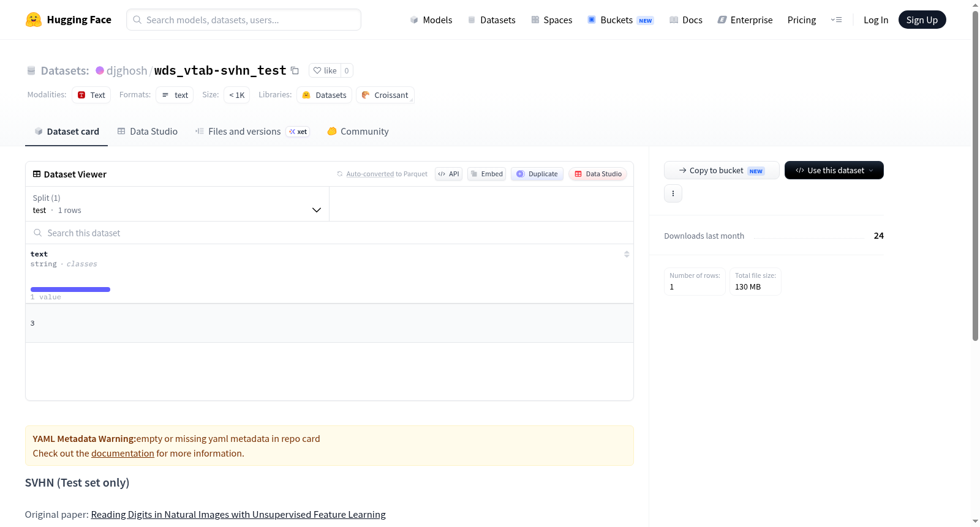Click the API button in Dataset Viewer
Image resolution: width=980 pixels, height=527 pixels.
click(x=448, y=174)
